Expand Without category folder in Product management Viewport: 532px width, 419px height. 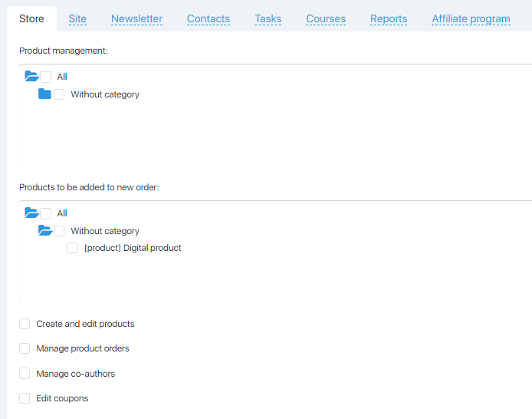point(44,94)
